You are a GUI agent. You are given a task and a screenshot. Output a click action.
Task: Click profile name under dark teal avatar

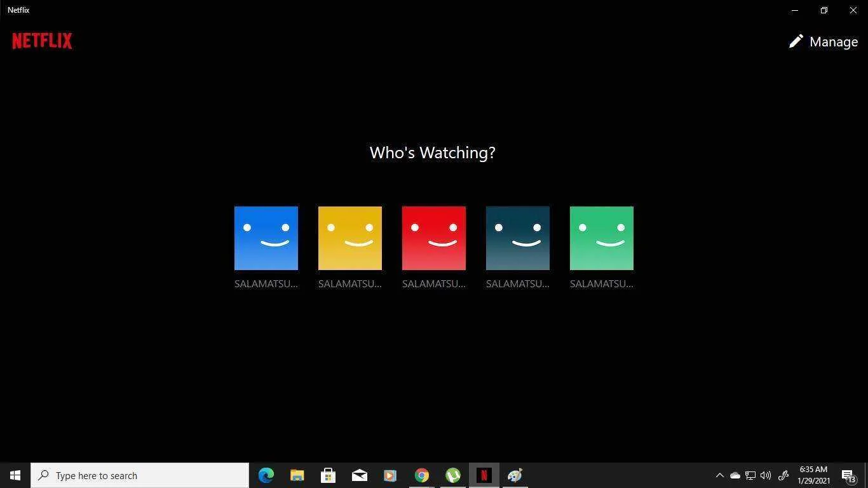518,284
